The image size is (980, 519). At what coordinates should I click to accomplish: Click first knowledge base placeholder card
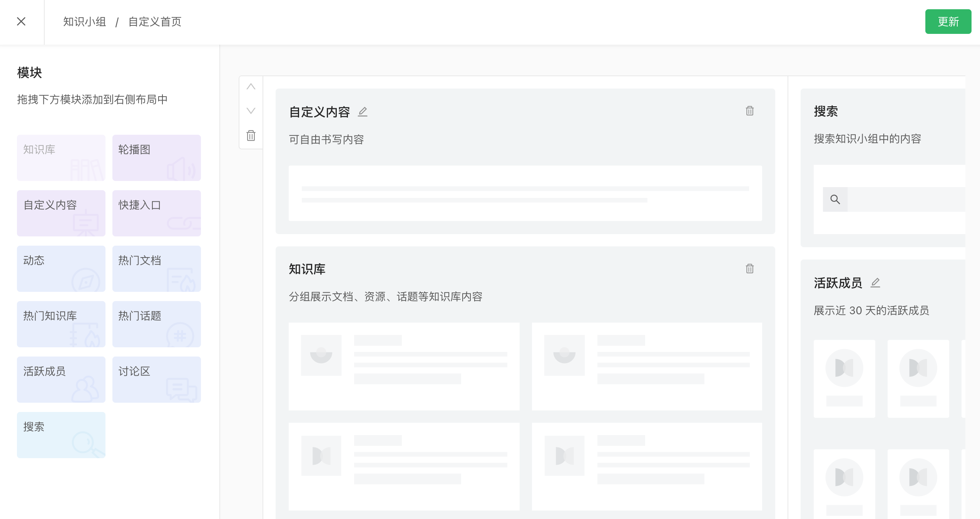point(404,366)
